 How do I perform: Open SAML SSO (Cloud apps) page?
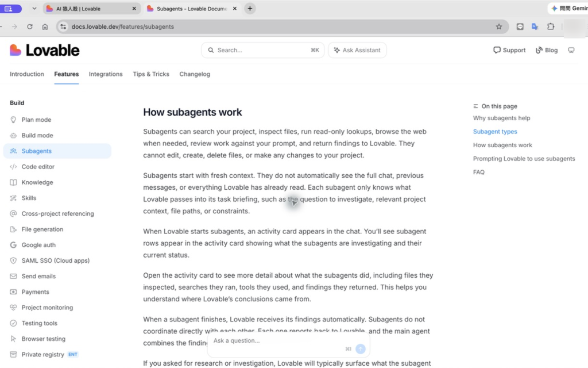(x=56, y=260)
